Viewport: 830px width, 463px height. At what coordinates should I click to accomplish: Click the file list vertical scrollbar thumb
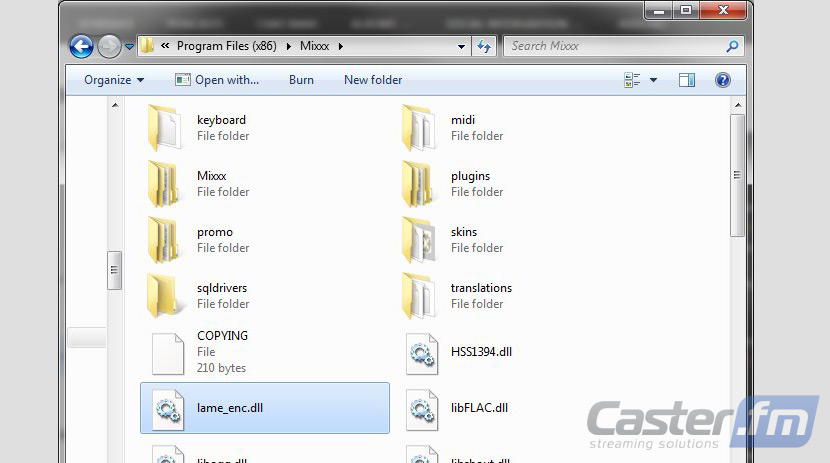tap(737, 176)
